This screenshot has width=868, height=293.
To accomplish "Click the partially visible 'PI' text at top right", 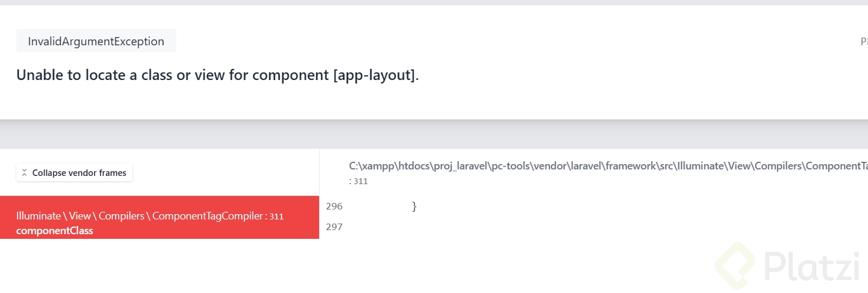I will [x=863, y=42].
